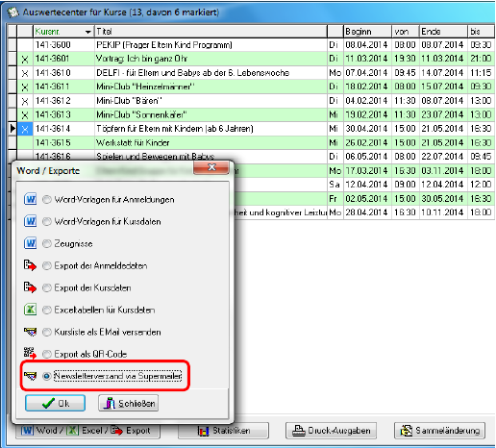Click Beginn date 17.03.2014

tap(366, 170)
